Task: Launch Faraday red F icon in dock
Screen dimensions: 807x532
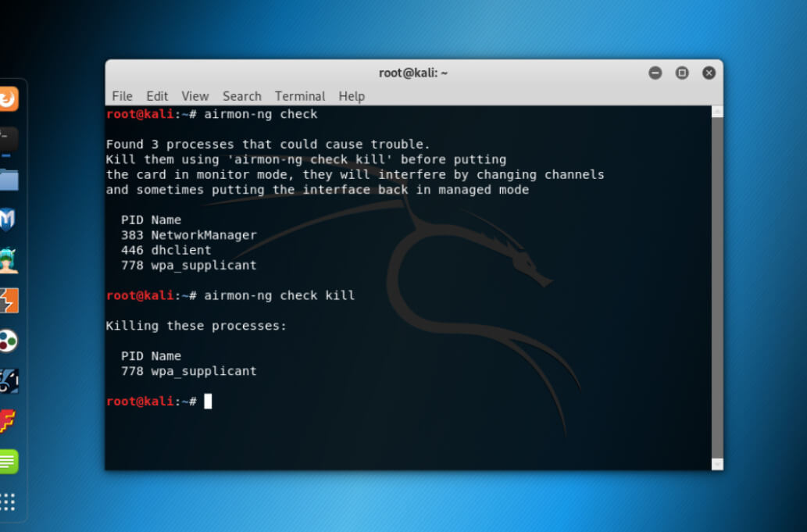Action: click(8, 421)
